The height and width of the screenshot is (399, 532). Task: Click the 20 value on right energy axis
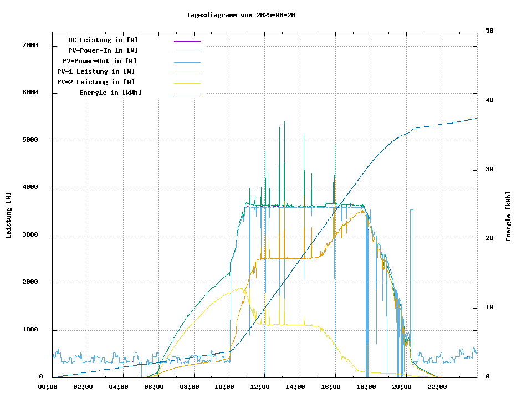point(489,238)
